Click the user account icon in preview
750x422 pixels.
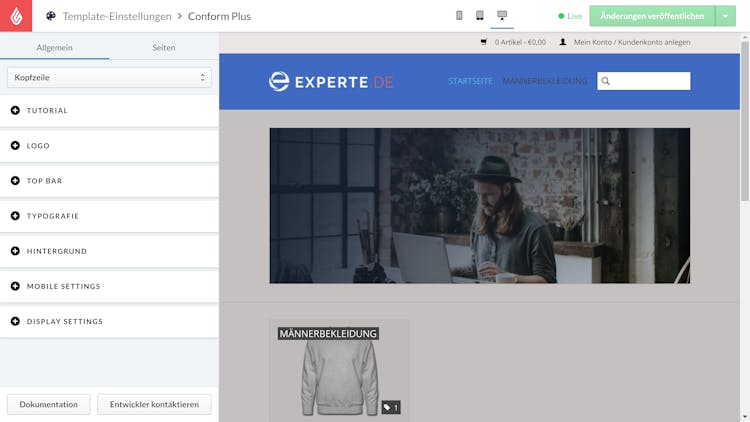click(x=563, y=42)
